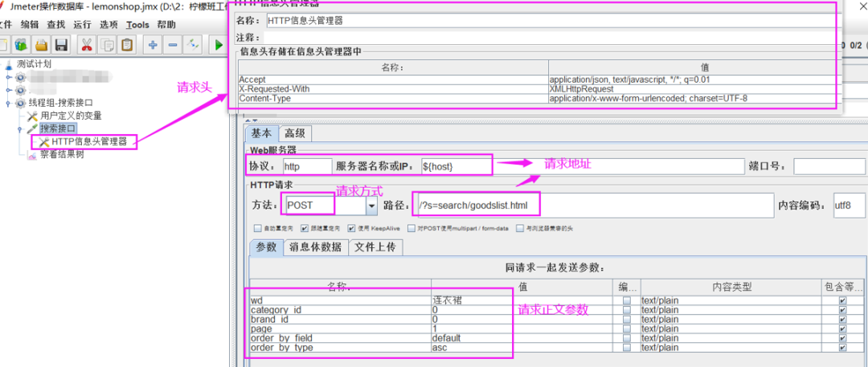Open the 运行 menu

[x=83, y=25]
